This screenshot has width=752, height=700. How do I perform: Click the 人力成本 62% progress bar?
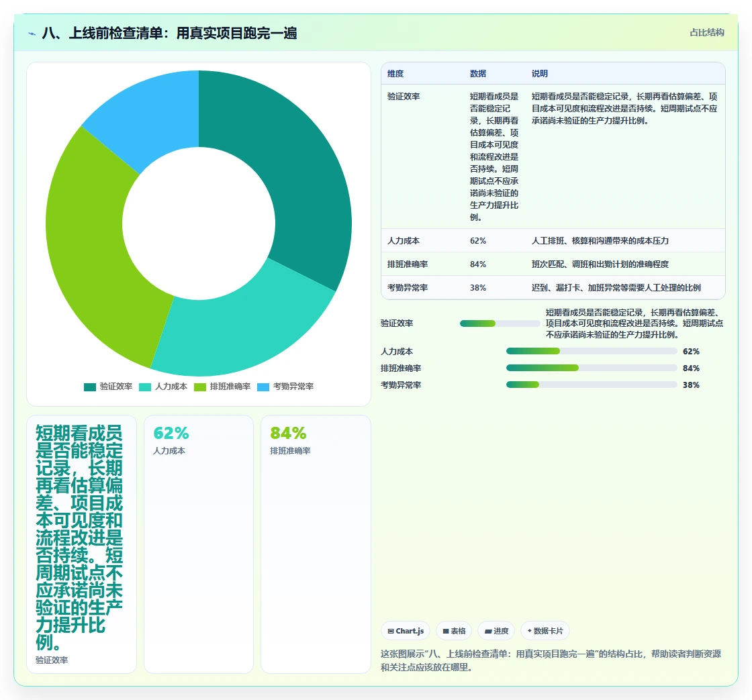[592, 352]
